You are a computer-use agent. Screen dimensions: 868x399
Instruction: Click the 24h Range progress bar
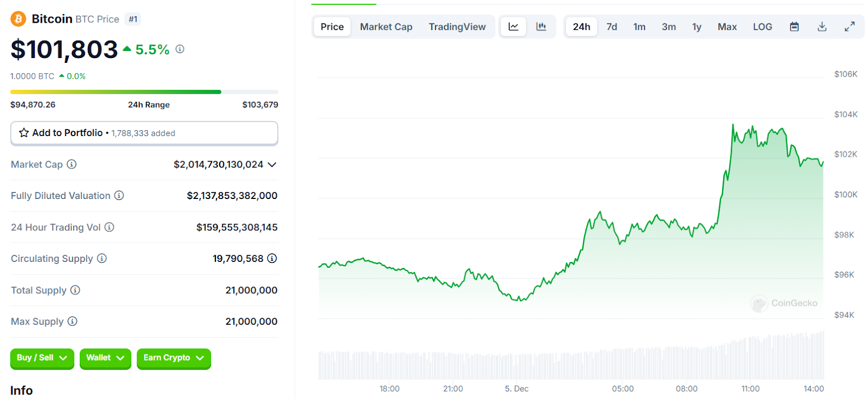(144, 92)
